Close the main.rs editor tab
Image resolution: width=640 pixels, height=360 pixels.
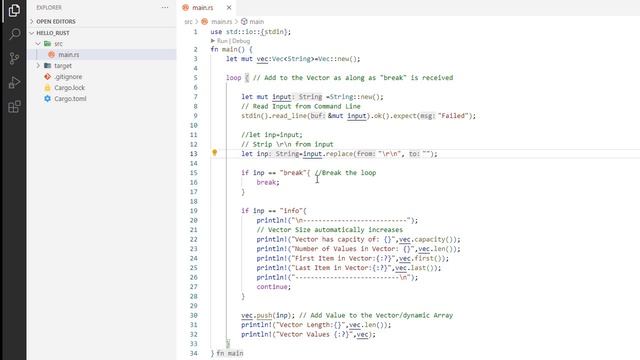[x=229, y=7]
